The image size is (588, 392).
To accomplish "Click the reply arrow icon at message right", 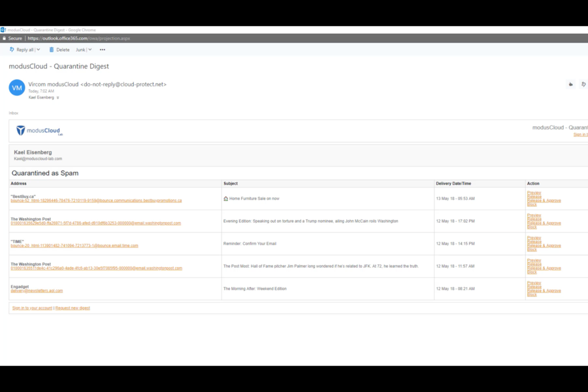I will [583, 84].
